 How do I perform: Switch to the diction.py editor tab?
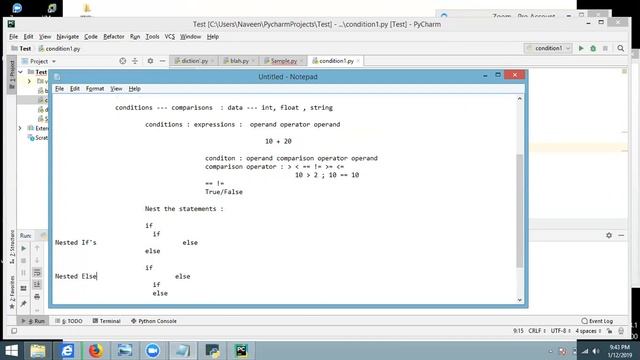pyautogui.click(x=193, y=61)
